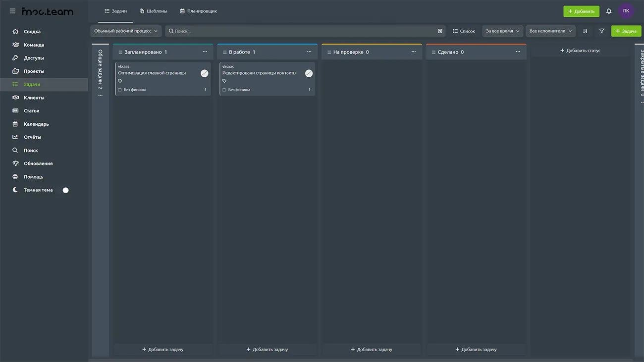The image size is (644, 362).
Task: Expand the Все исполнители dropdown
Action: point(550,31)
